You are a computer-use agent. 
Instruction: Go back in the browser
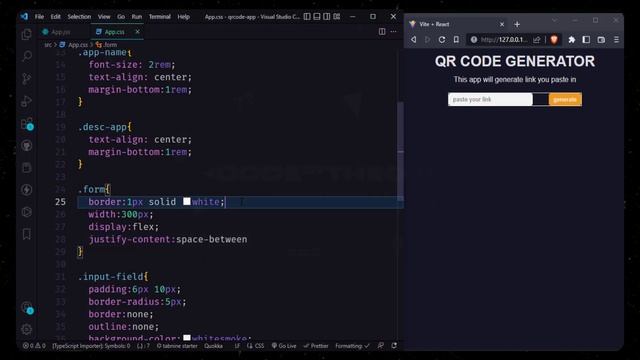point(413,40)
